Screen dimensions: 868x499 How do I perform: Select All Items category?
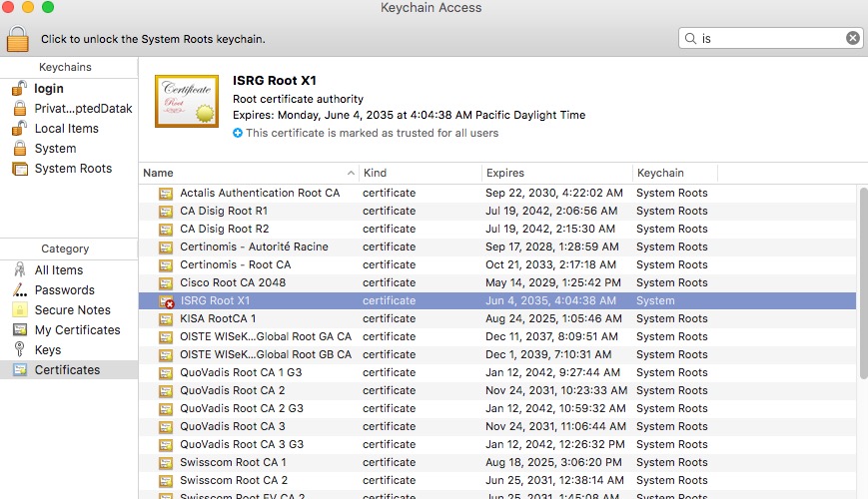pos(59,270)
